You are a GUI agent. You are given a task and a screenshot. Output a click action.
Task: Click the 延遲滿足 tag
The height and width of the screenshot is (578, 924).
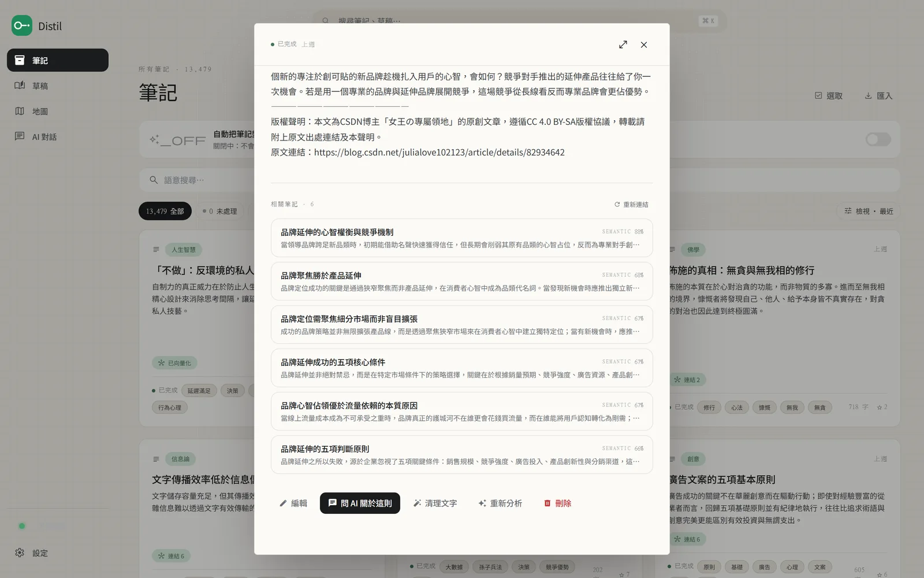point(199,391)
